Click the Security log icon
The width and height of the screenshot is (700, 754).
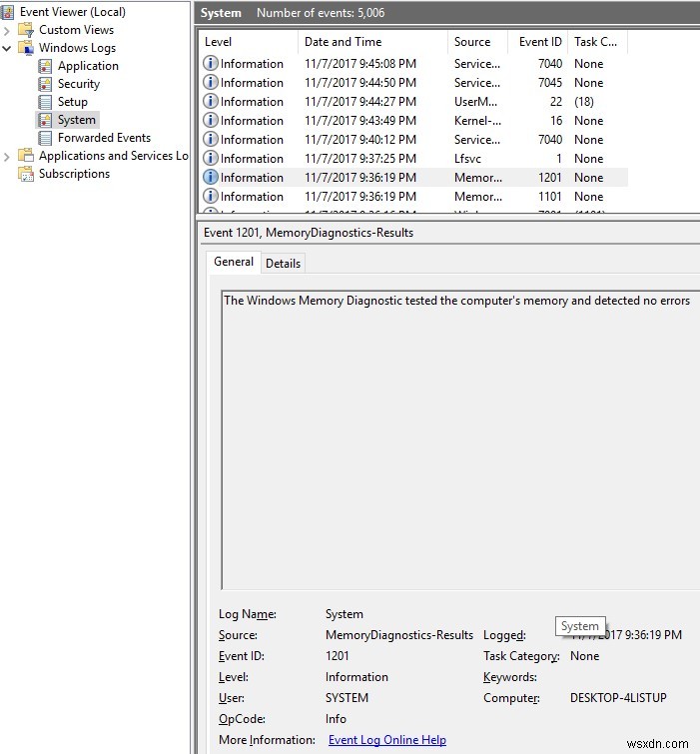(x=45, y=84)
